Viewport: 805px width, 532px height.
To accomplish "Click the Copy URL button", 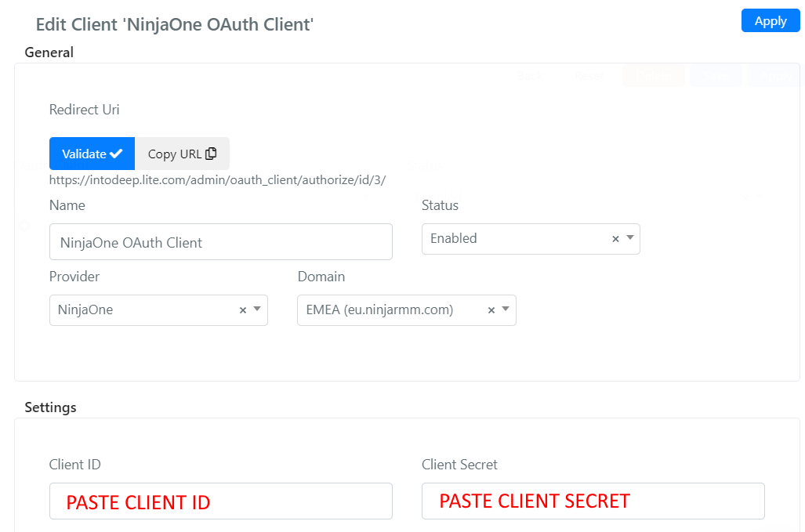I will tap(183, 154).
